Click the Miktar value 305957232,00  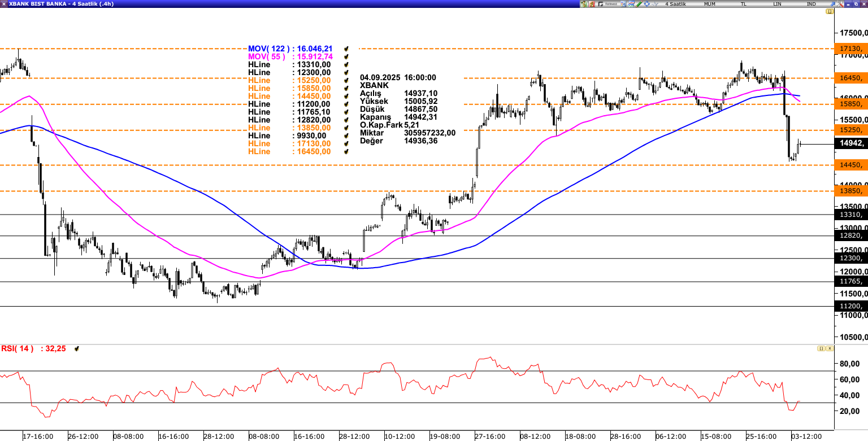point(429,133)
